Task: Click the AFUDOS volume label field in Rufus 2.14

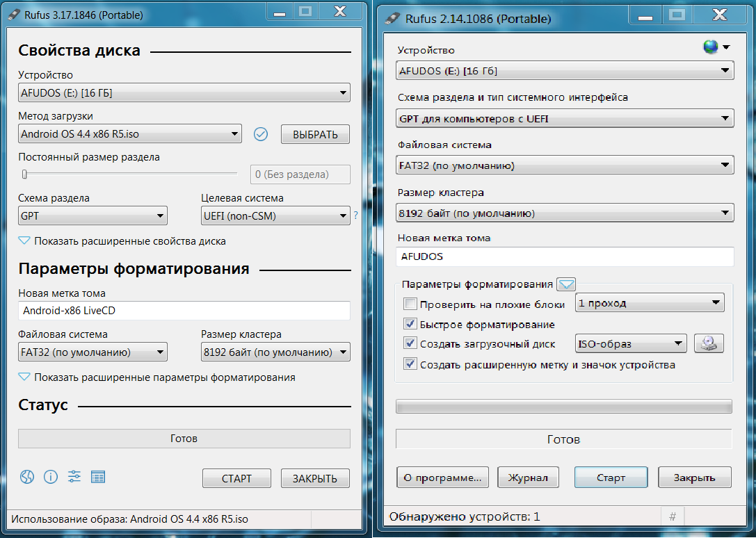Action: [x=565, y=256]
